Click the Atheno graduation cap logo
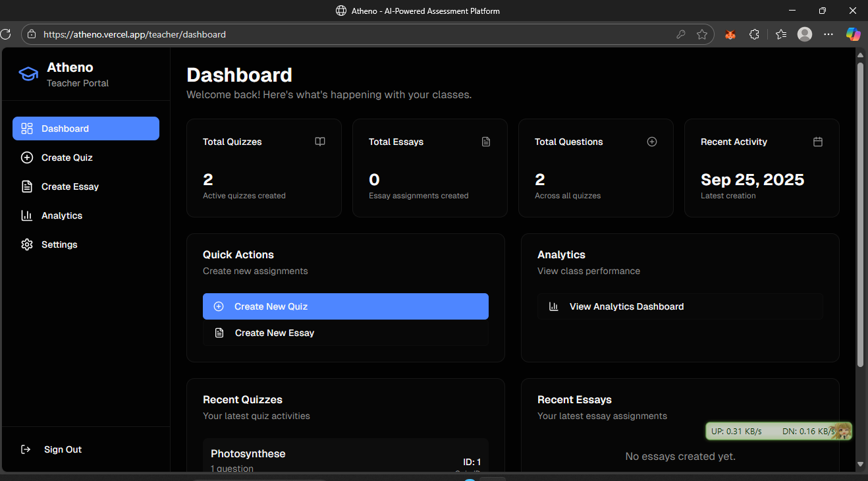This screenshot has width=868, height=481. 28,74
